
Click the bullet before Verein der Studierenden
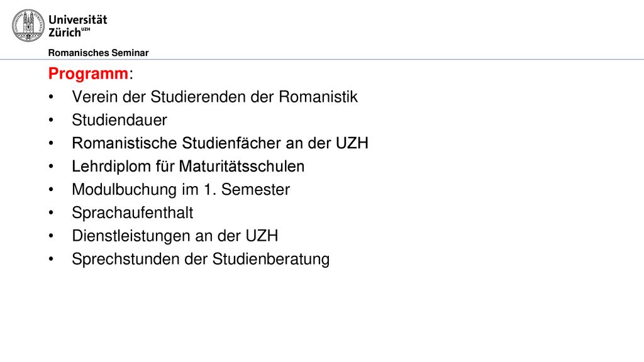tap(51, 97)
